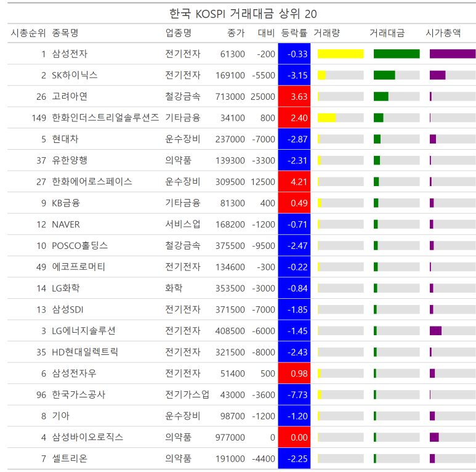Select the POSCO홀딩스 stock name
Image resolution: width=476 pixels, height=472 pixels.
click(80, 246)
